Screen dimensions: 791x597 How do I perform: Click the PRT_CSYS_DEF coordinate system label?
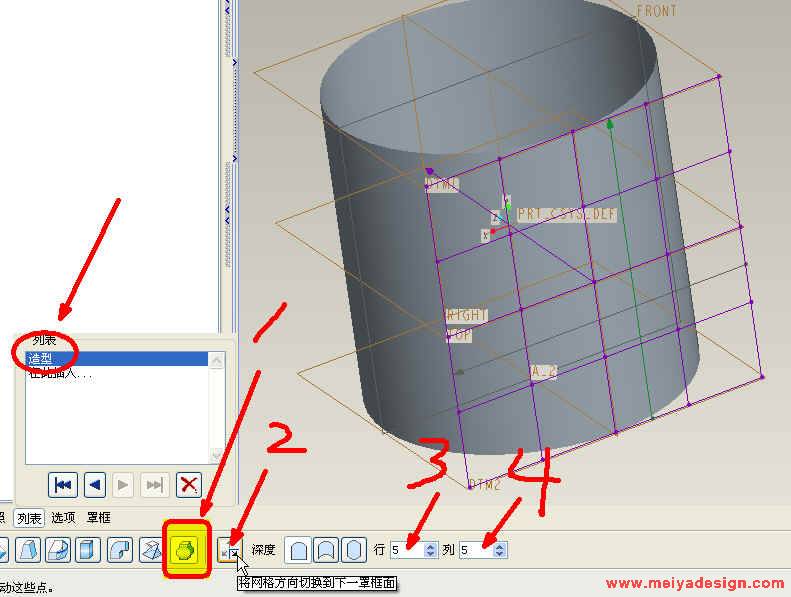(x=567, y=215)
